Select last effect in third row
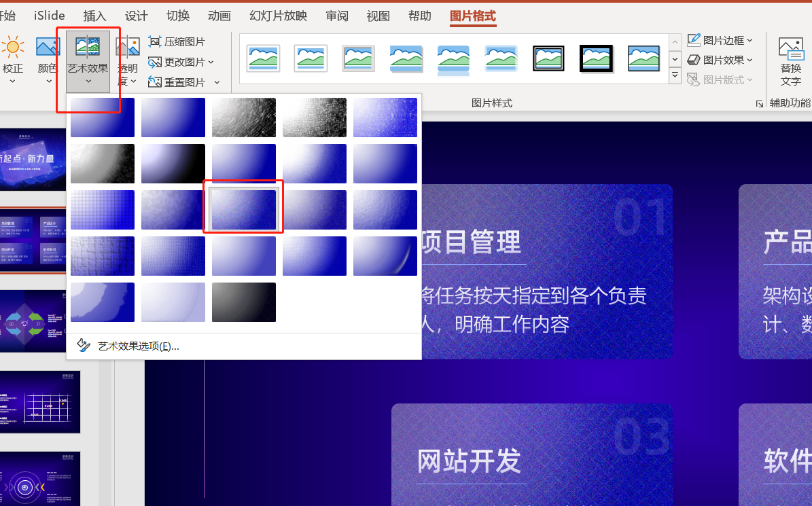 tap(385, 210)
